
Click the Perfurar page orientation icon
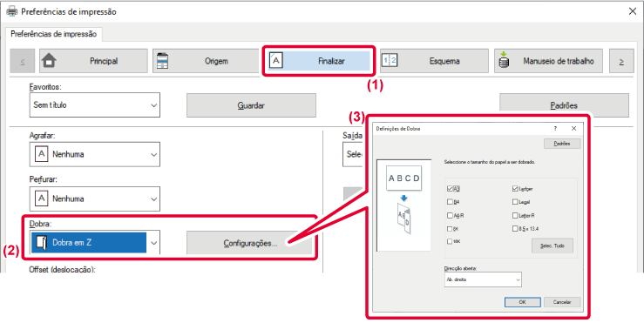(41, 199)
